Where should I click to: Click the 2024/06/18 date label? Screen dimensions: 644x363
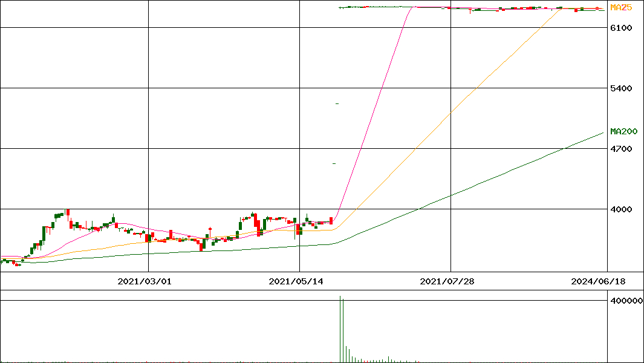(x=598, y=281)
